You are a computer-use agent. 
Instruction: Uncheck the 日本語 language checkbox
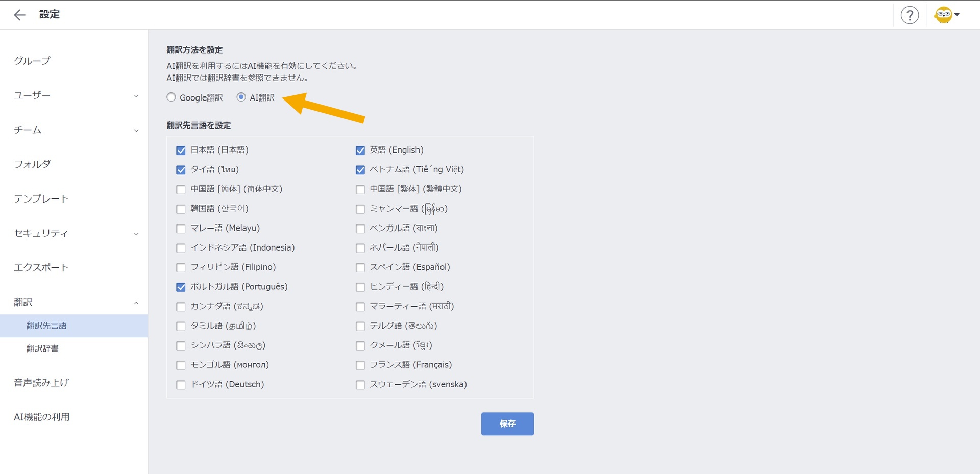pos(181,151)
